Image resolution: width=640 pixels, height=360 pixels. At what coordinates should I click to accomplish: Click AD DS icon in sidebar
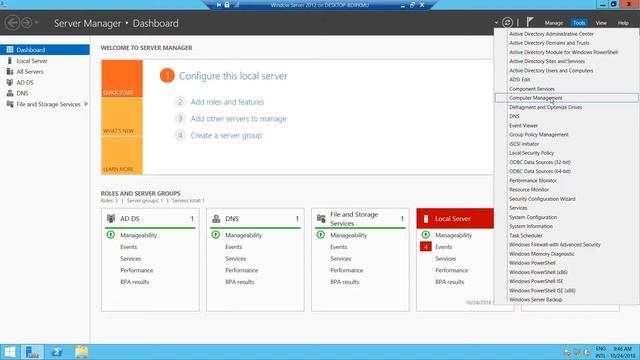[10, 82]
